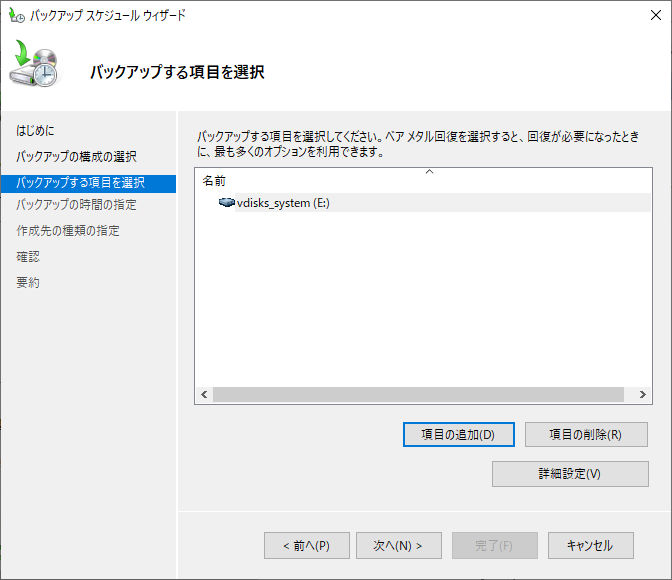This screenshot has width=672, height=580.
Task: Open 詳細設定(V) advanced settings
Action: (x=570, y=474)
